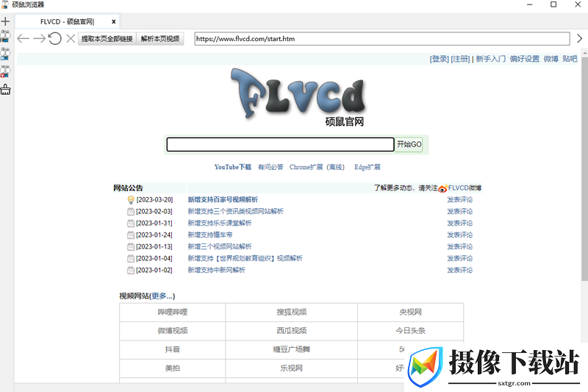Open 乐视网 site cell

click(291, 368)
